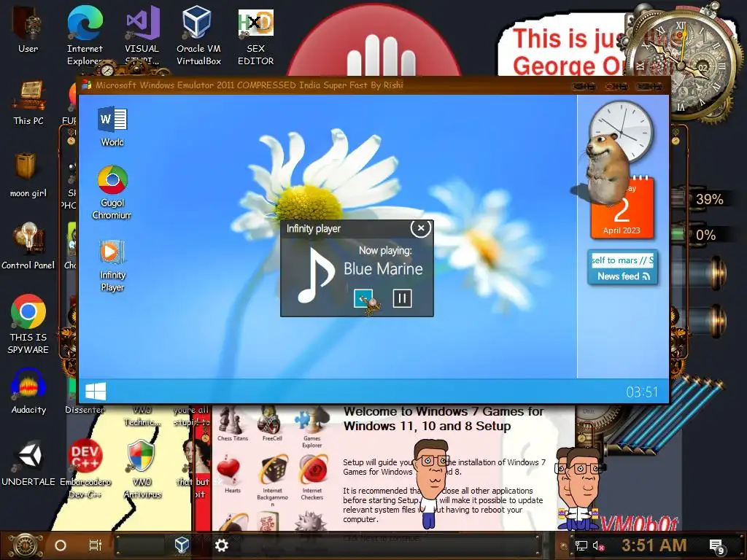The height and width of the screenshot is (560, 747).
Task: Close the Infinity player popup
Action: [x=421, y=228]
